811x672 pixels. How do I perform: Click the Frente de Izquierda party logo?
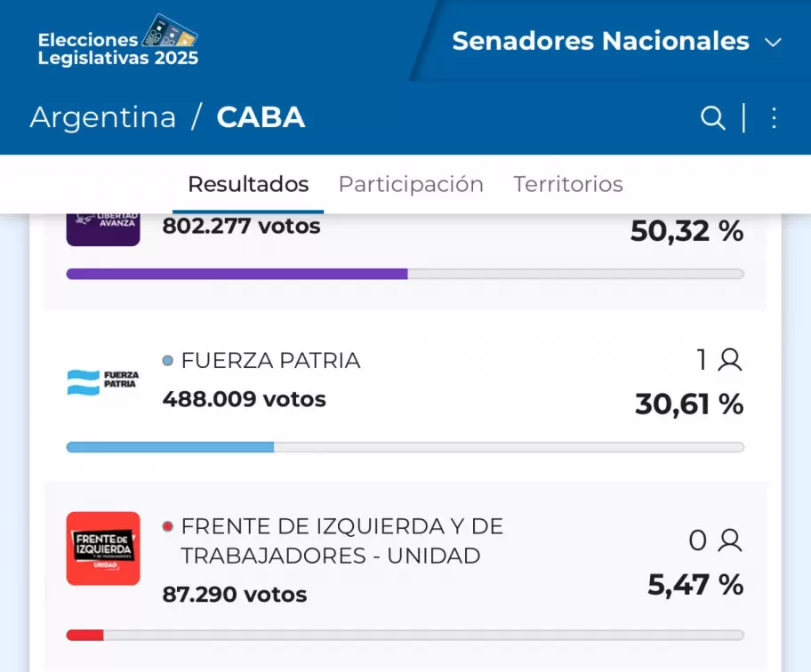click(x=103, y=548)
